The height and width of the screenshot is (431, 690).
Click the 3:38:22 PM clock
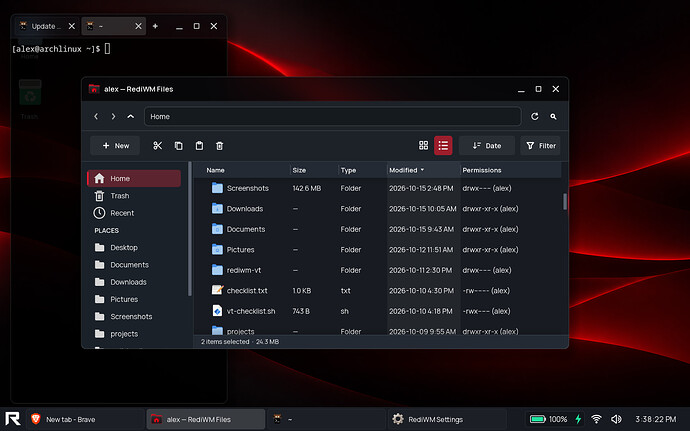656,420
